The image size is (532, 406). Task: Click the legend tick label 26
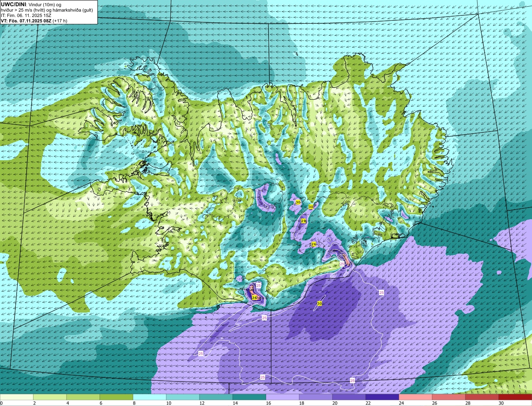point(434,403)
